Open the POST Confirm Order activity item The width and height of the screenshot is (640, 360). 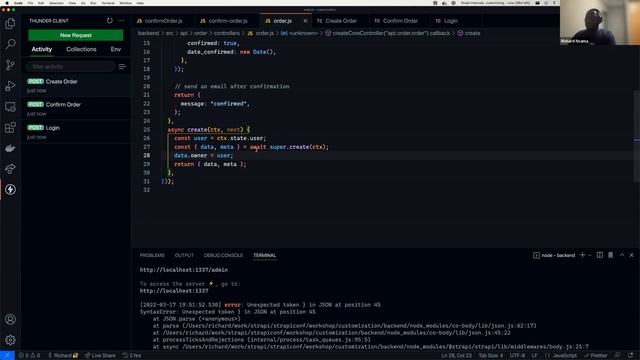76,109
